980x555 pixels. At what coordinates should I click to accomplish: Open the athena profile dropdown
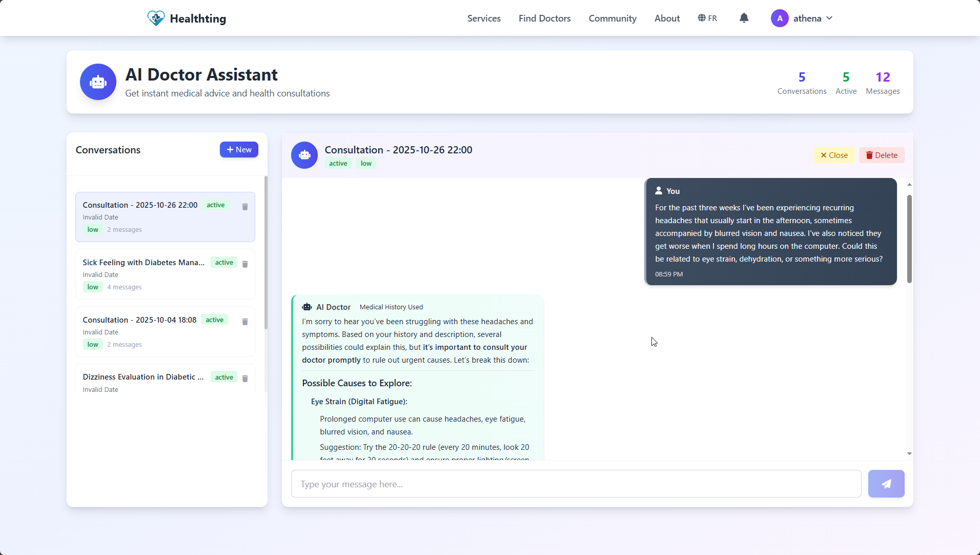coord(802,18)
